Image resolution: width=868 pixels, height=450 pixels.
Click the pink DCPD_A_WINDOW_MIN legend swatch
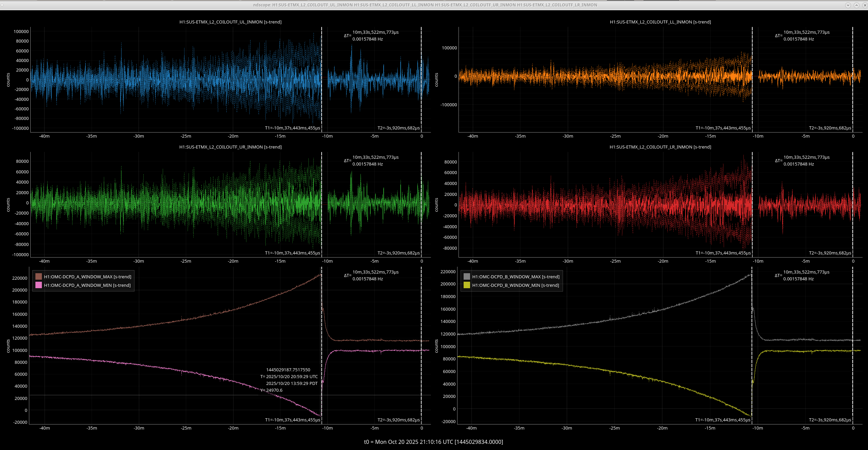(x=38, y=285)
